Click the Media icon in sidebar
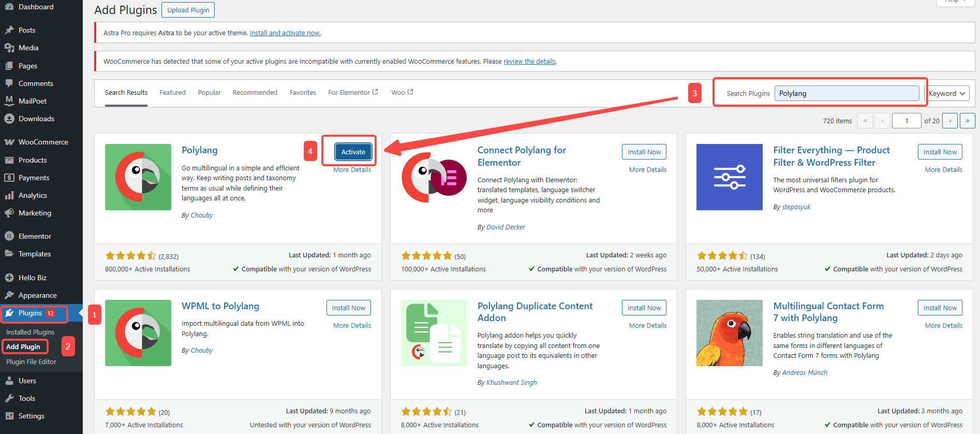Image resolution: width=980 pixels, height=434 pixels. click(x=9, y=48)
